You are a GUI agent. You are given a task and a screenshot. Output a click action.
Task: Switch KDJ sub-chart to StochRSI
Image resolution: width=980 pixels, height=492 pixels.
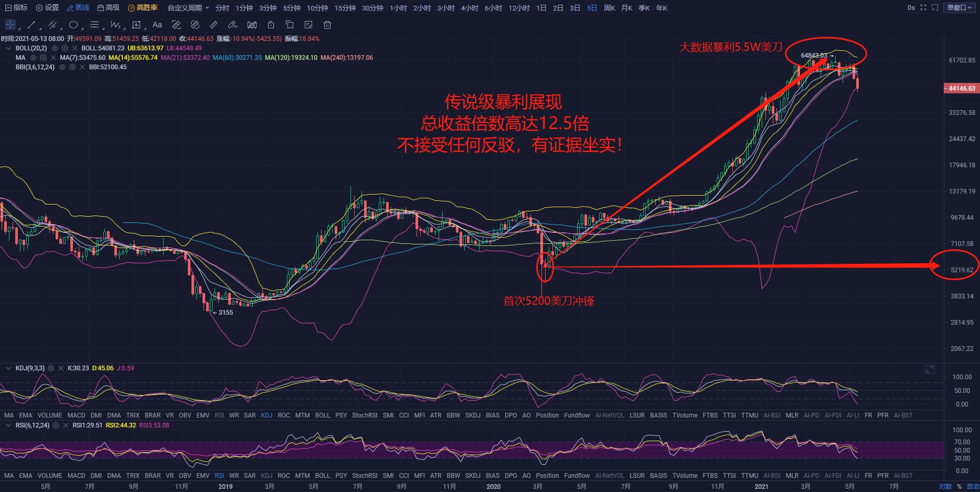click(365, 415)
